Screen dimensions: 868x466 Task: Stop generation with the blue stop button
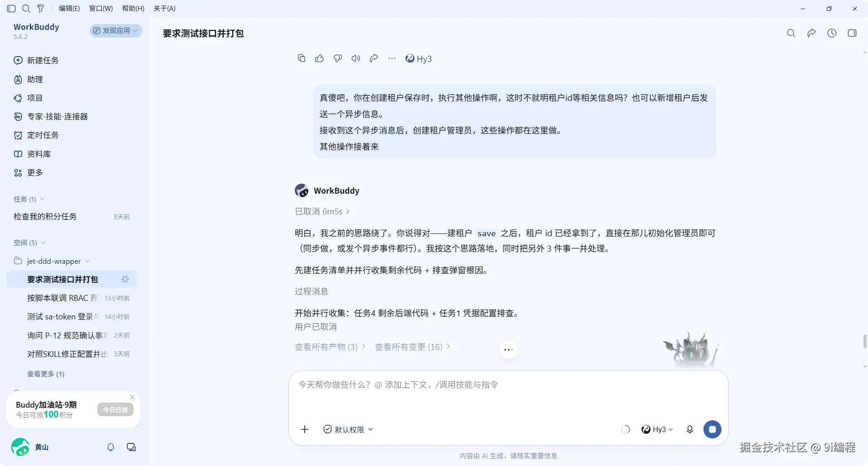point(712,429)
